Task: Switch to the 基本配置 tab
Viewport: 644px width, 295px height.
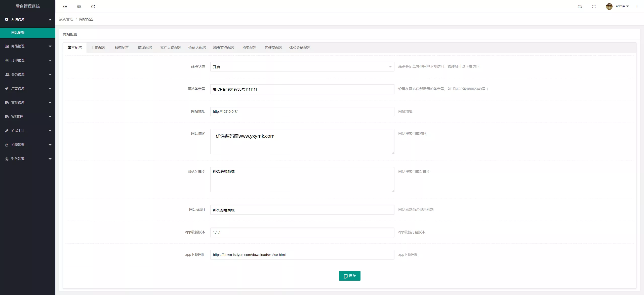Action: pyautogui.click(x=75, y=48)
